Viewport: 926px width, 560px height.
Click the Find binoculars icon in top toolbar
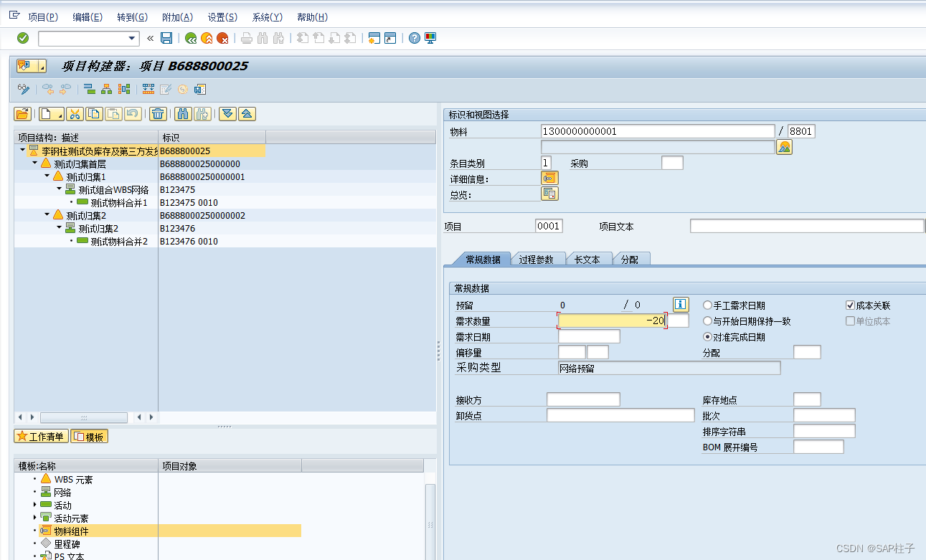263,38
